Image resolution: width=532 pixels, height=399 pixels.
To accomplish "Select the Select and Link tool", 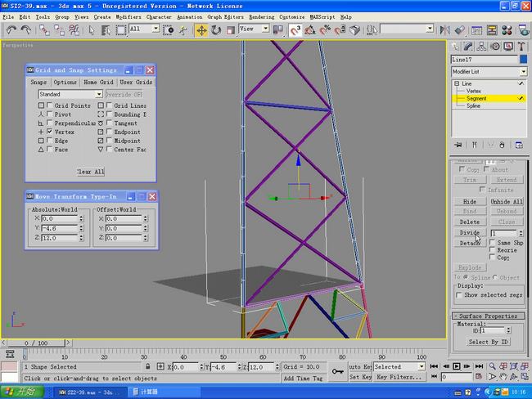I will point(44,30).
